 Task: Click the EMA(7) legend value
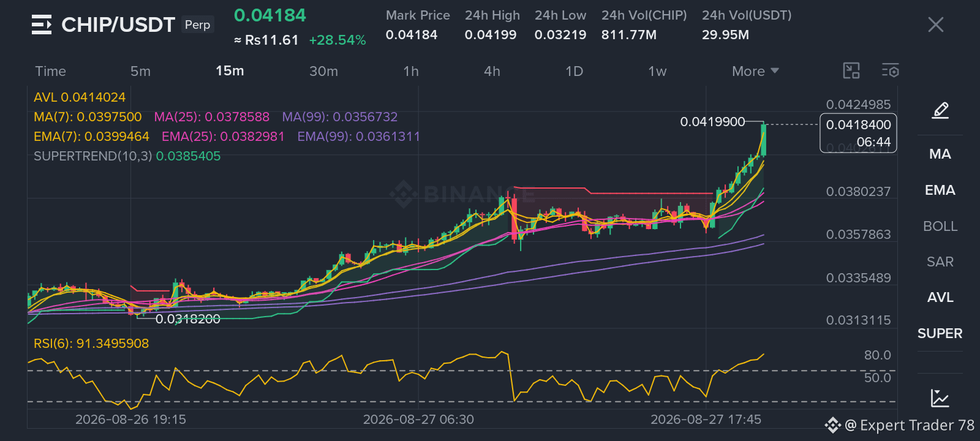click(x=91, y=137)
